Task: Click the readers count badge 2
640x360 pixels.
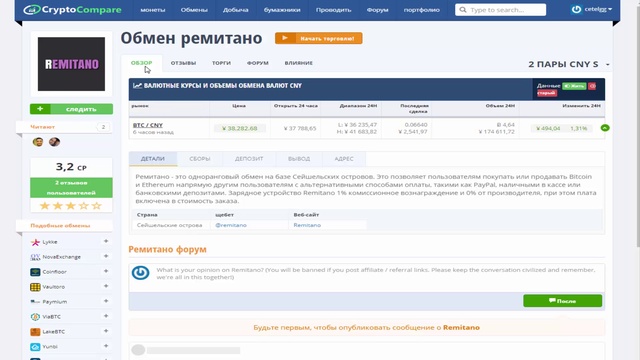Action: (103, 127)
